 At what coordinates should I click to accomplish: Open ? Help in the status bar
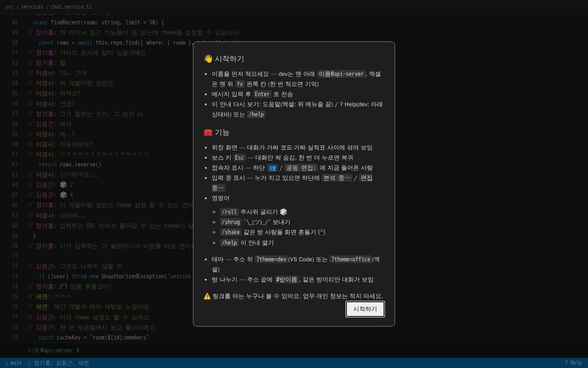[x=573, y=363]
